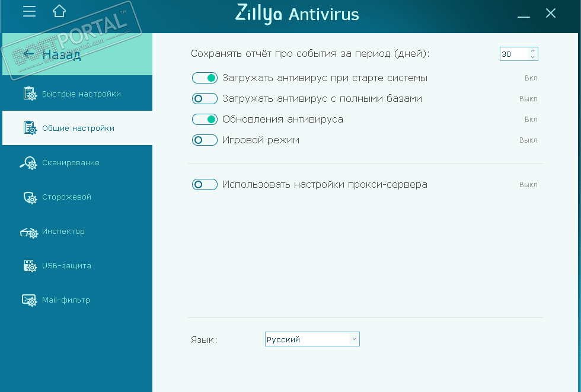Enable Игровой режим switch
The image size is (581, 392).
[x=205, y=140]
